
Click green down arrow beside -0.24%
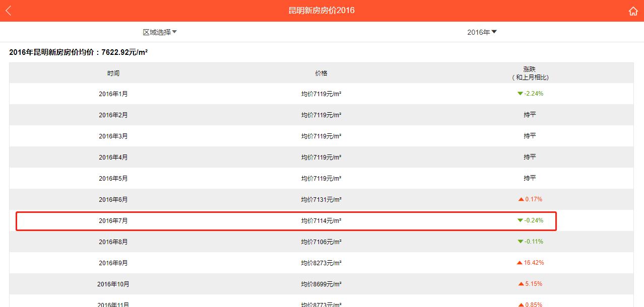pos(520,220)
